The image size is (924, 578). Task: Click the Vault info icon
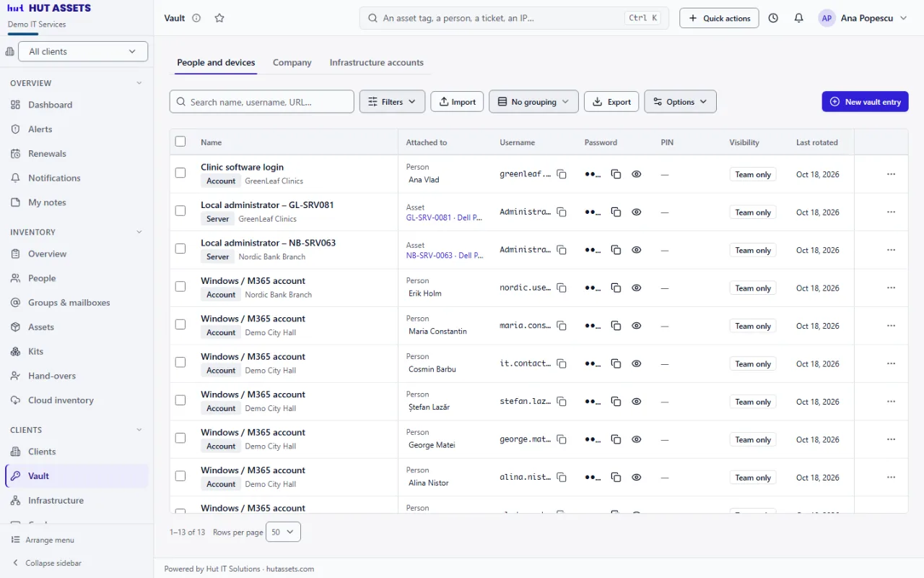pos(196,18)
